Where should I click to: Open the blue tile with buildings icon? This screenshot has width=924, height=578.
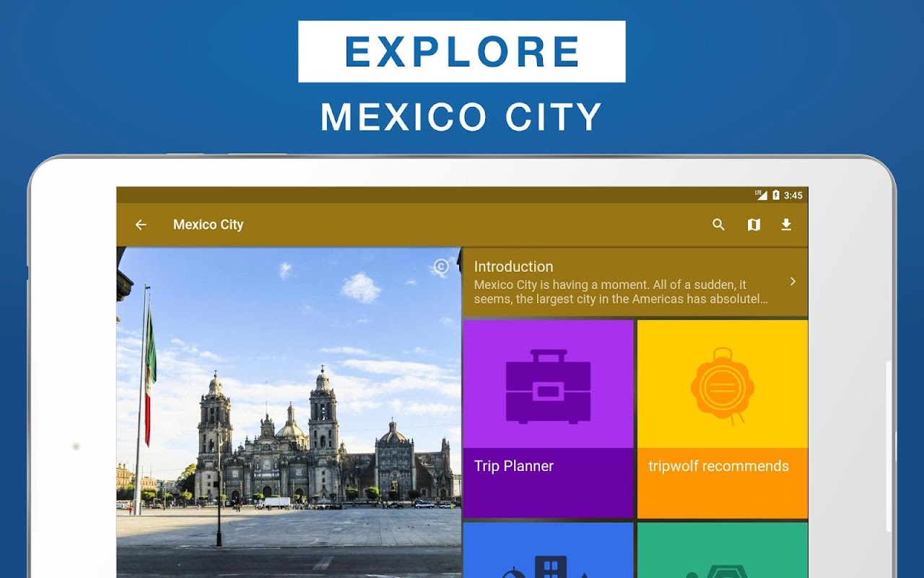pos(548,550)
